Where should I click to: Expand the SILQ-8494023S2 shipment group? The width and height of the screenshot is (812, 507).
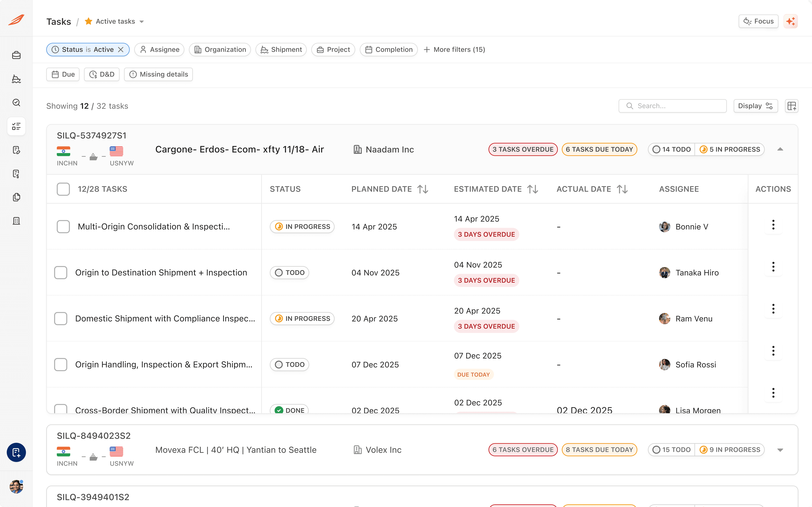[780, 450]
